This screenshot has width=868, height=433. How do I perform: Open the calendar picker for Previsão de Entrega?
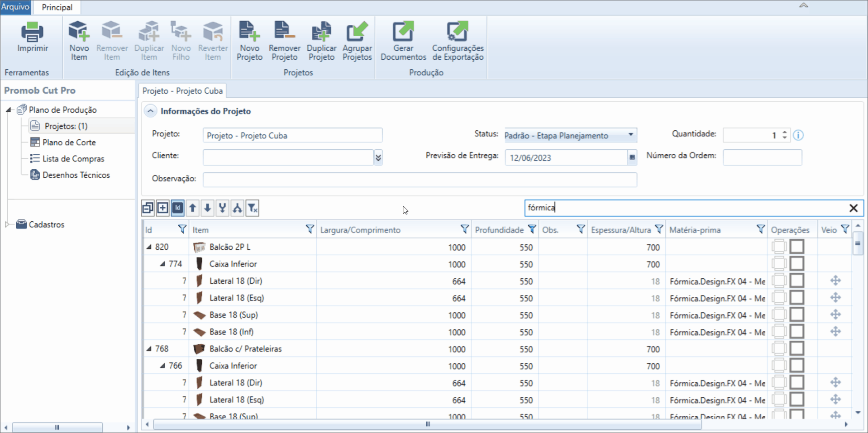point(632,157)
